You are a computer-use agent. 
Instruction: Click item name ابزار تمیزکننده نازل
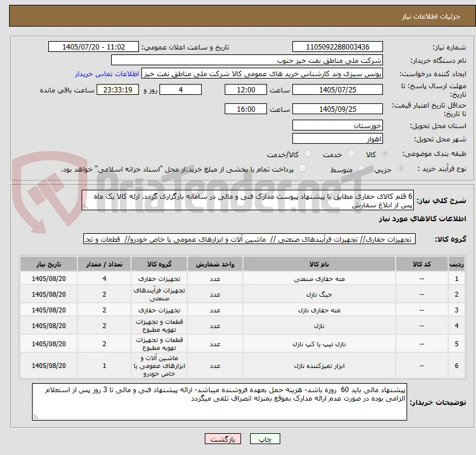319,366
